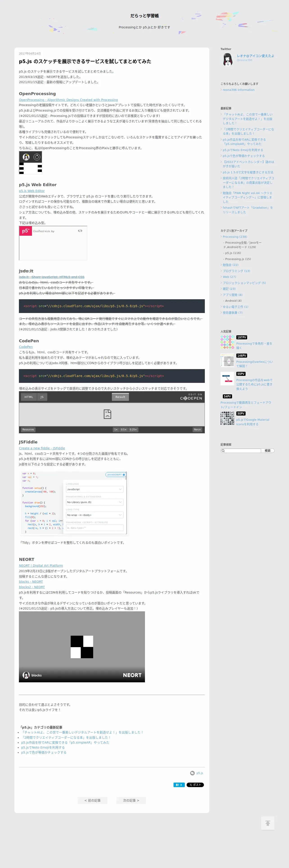
Task: Click the embed code icon in the p5 sketch embed
Action: coord(80,231)
